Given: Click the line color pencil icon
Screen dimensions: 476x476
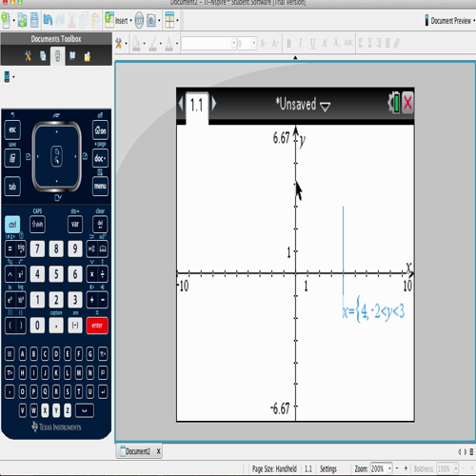Looking at the screenshot, I should [153, 43].
